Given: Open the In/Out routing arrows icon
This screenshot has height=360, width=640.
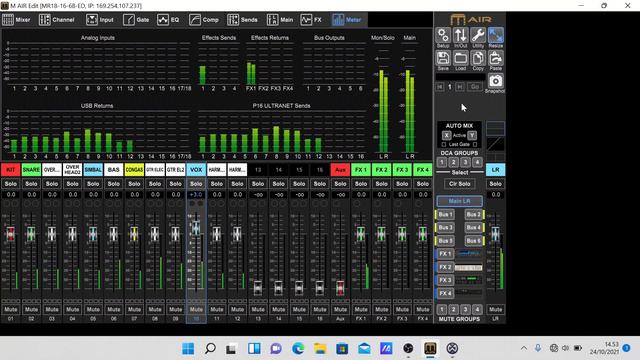Looking at the screenshot, I should pyautogui.click(x=460, y=36).
